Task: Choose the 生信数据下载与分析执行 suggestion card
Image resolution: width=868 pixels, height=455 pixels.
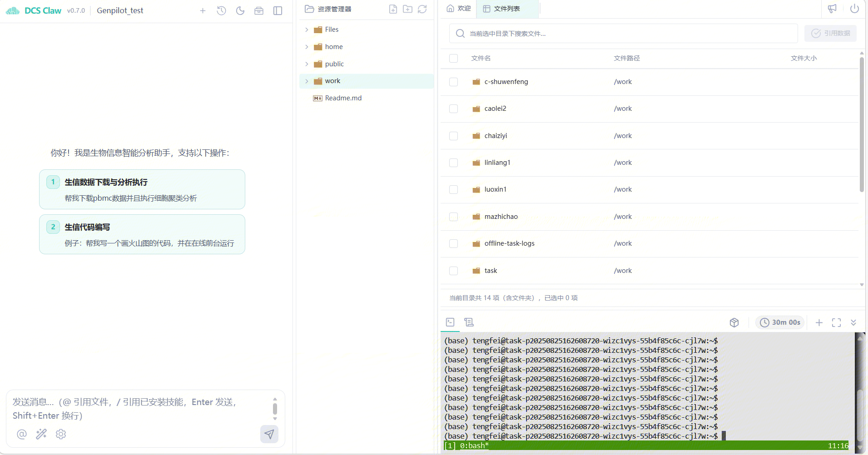Action: pos(142,189)
